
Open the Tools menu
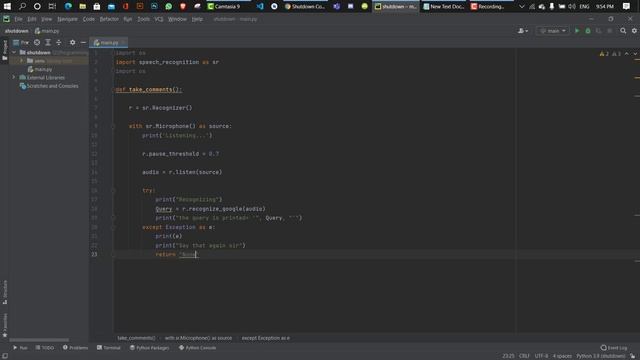(x=143, y=19)
